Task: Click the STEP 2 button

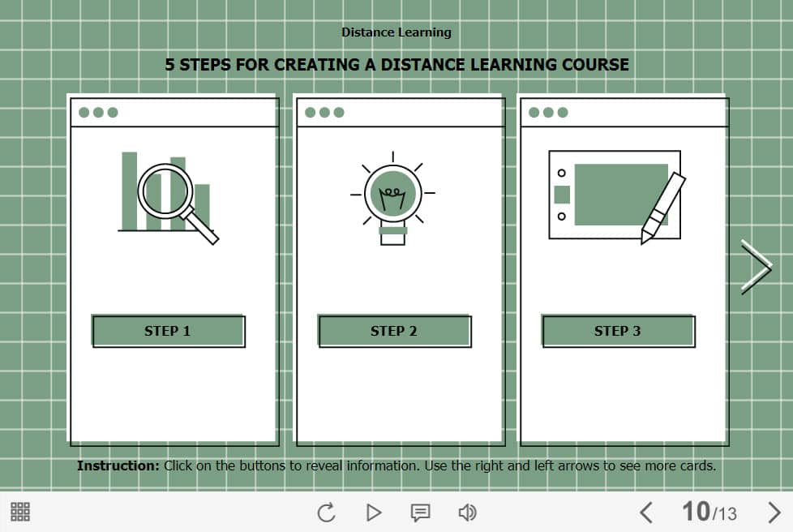Action: point(394,331)
